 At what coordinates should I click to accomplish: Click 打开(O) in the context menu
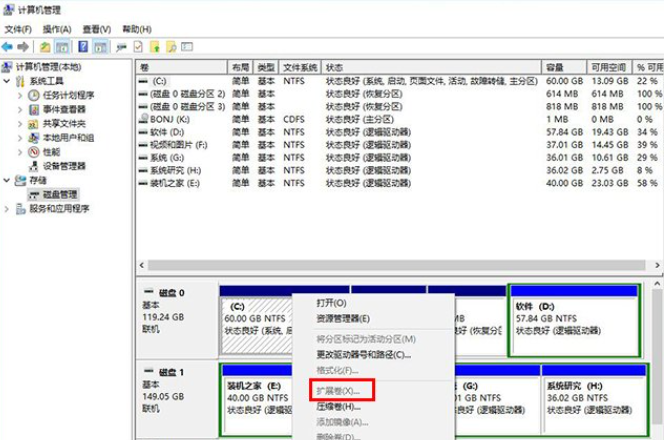tap(331, 302)
